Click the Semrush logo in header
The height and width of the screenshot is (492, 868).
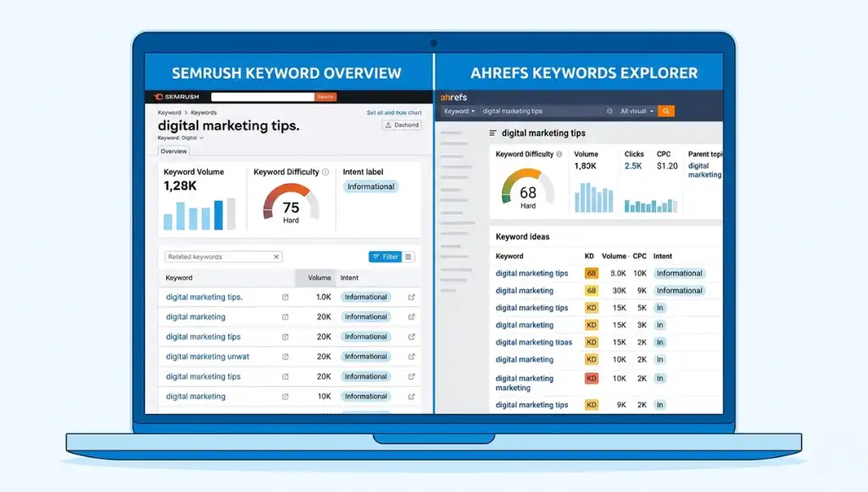coord(177,97)
